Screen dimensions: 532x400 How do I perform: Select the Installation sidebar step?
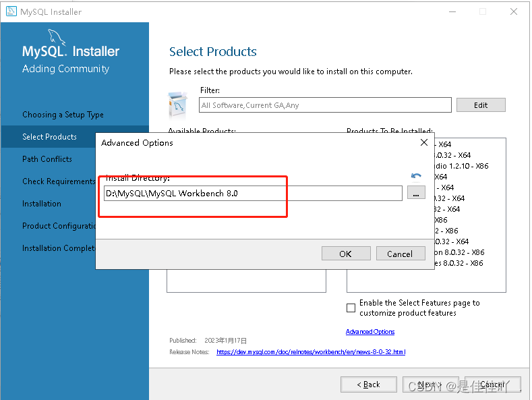pos(42,204)
